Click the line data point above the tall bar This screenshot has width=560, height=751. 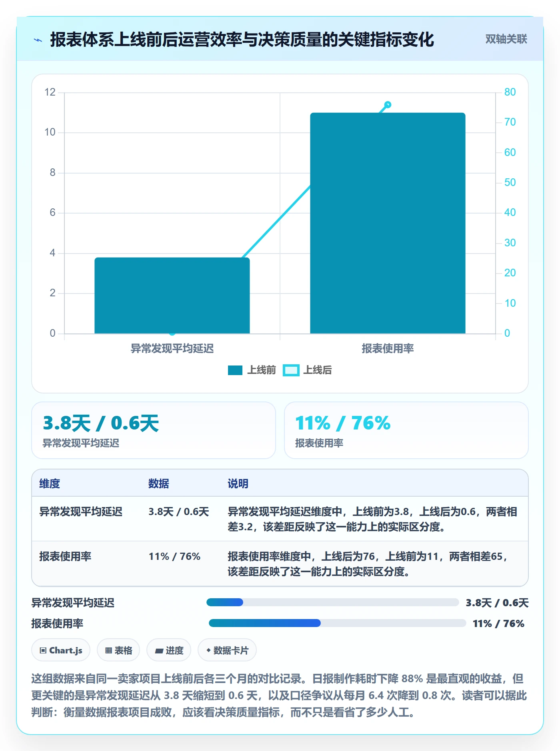pos(388,105)
